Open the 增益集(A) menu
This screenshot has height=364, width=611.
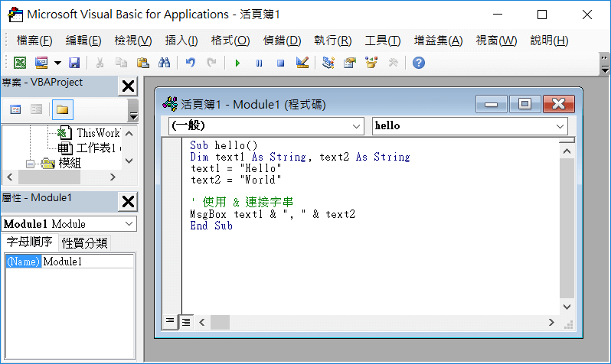tap(439, 41)
